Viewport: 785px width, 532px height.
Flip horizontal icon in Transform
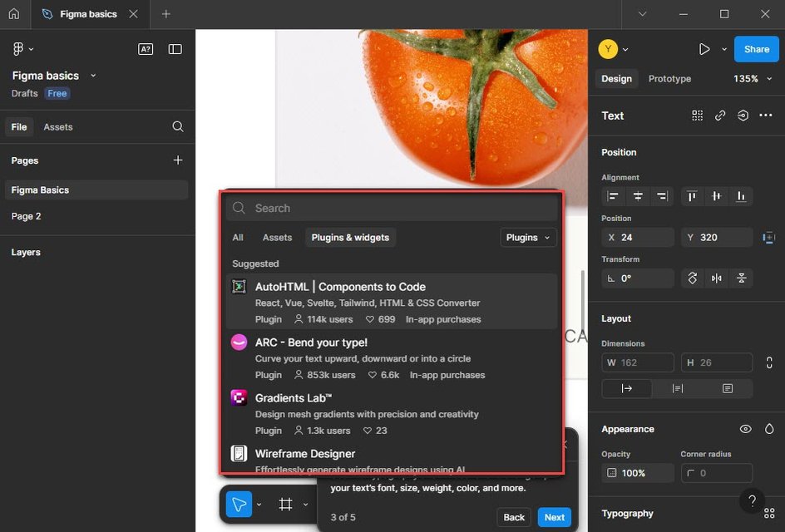[x=717, y=278]
